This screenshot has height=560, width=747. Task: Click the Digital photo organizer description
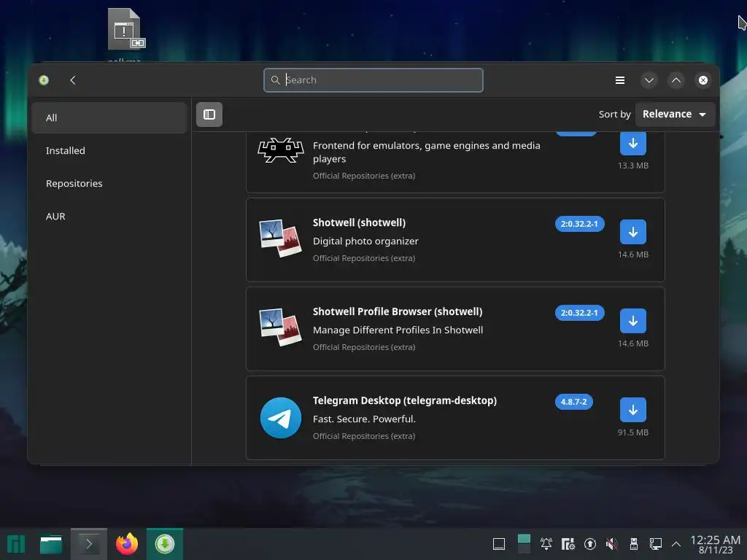click(365, 241)
